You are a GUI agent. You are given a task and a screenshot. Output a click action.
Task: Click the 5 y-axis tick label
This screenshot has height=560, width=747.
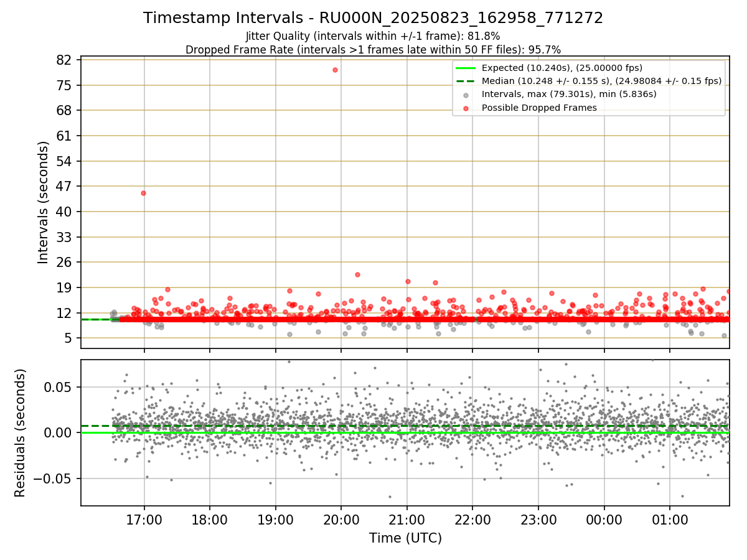(70, 338)
